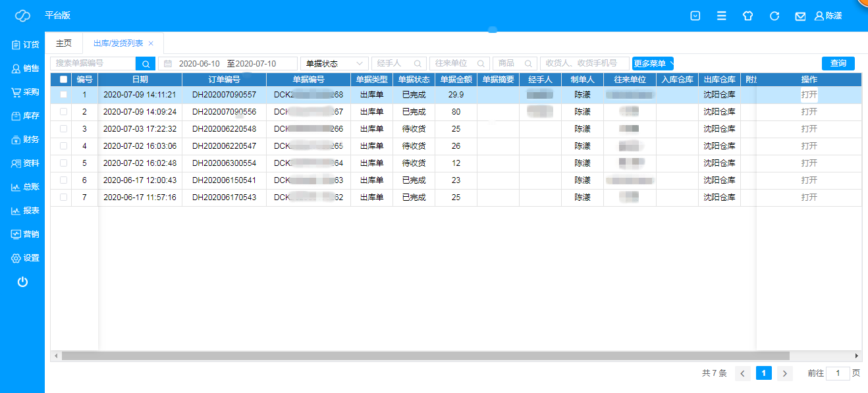Go to next page arrow

[x=785, y=373]
